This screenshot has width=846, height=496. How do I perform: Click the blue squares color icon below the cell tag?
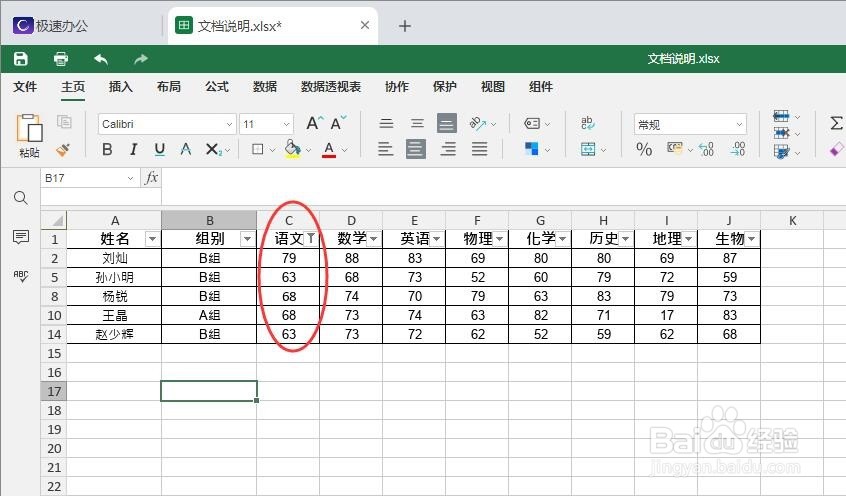point(531,148)
